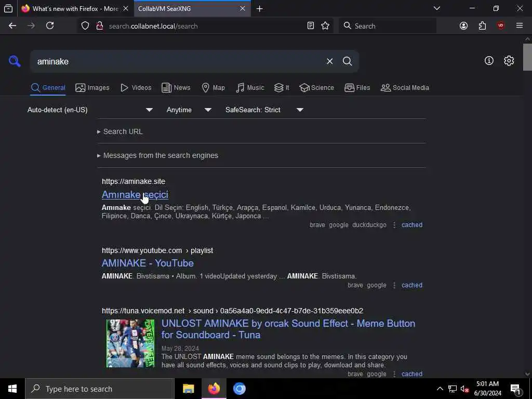The height and width of the screenshot is (399, 532).
Task: Click the Type here to search box
Action: click(x=100, y=389)
